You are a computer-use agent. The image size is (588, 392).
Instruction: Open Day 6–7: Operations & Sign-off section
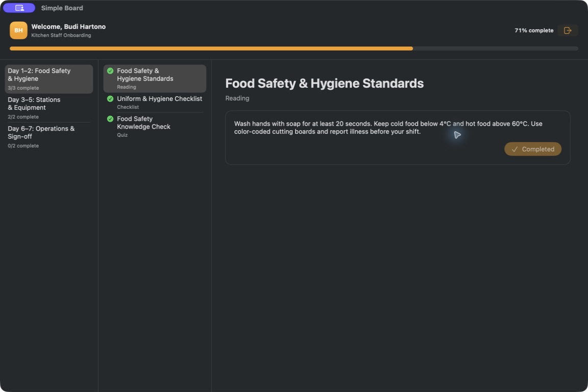pyautogui.click(x=49, y=137)
